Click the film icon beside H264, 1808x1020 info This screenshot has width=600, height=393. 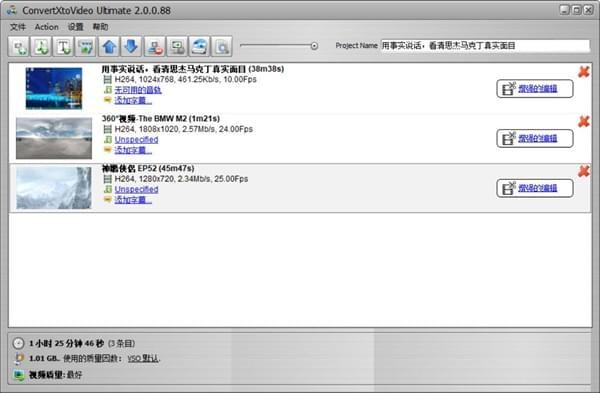click(108, 129)
